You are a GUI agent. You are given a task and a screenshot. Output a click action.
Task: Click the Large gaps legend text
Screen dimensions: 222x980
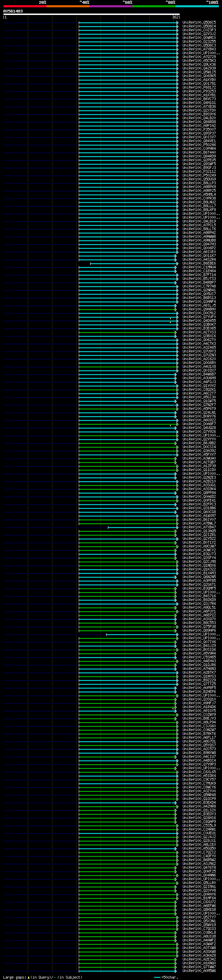click(x=42, y=977)
